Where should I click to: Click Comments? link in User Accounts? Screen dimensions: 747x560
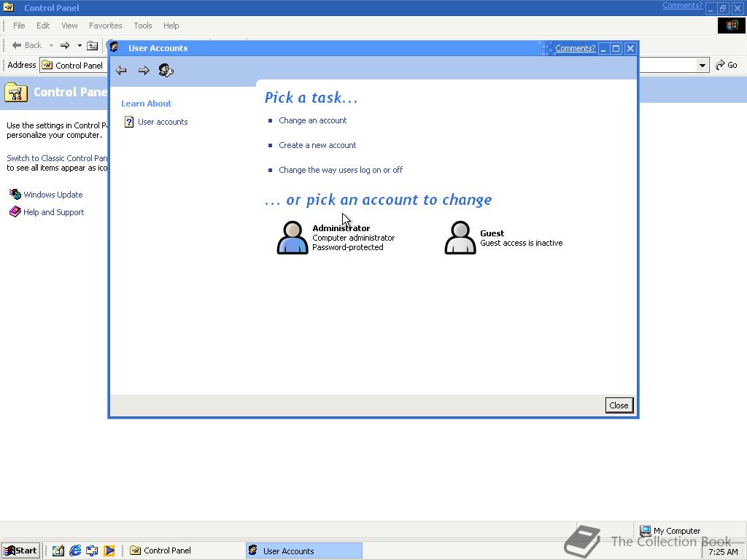(575, 48)
